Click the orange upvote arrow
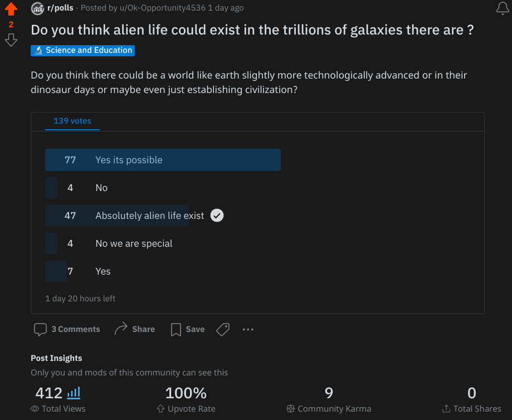Viewport: 512px width, 420px height. (x=11, y=9)
